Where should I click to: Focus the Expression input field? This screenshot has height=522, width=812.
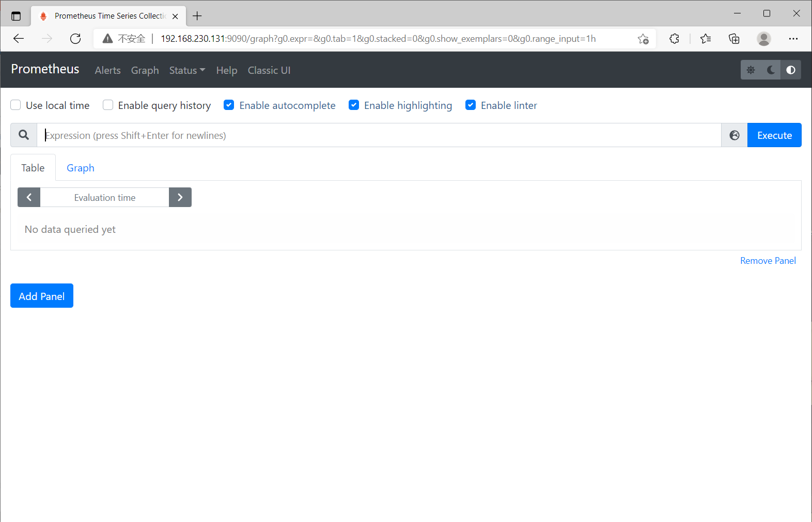[379, 135]
